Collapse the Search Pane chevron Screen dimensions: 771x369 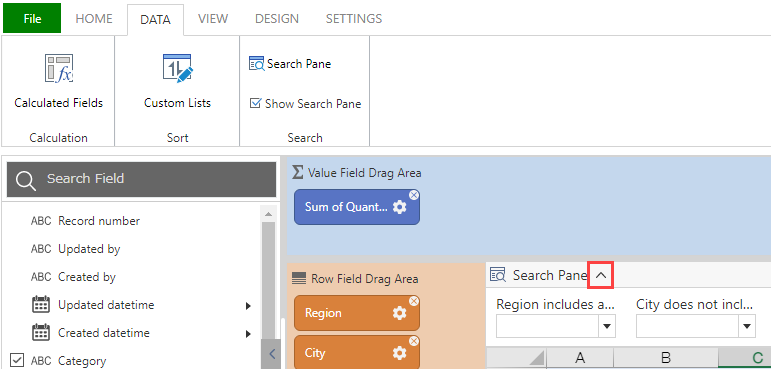point(600,276)
